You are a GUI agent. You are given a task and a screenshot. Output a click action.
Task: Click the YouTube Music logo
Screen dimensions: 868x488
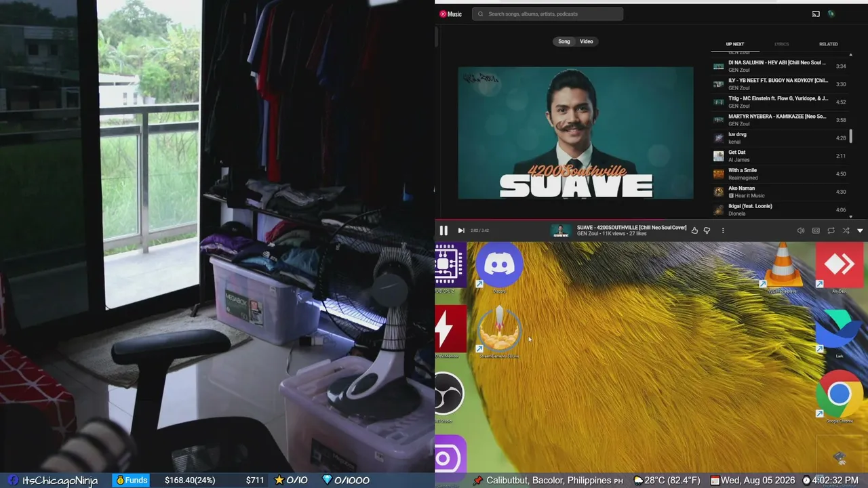tap(451, 14)
